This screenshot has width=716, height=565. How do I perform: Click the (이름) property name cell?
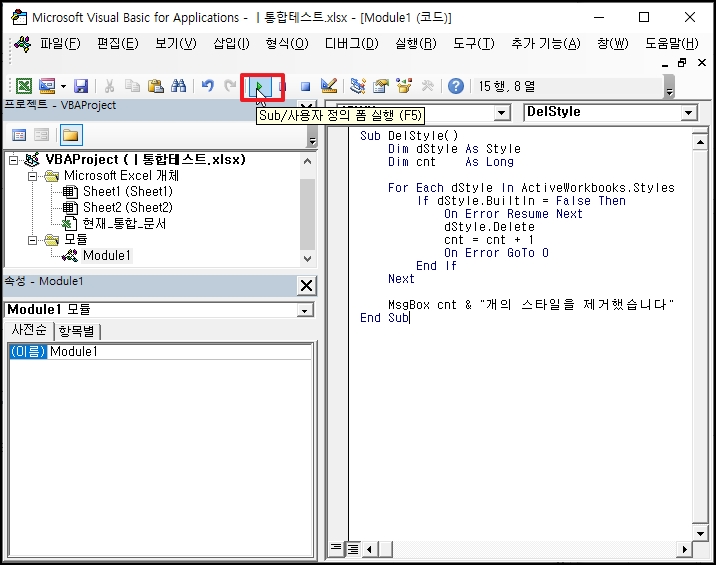[x=28, y=351]
